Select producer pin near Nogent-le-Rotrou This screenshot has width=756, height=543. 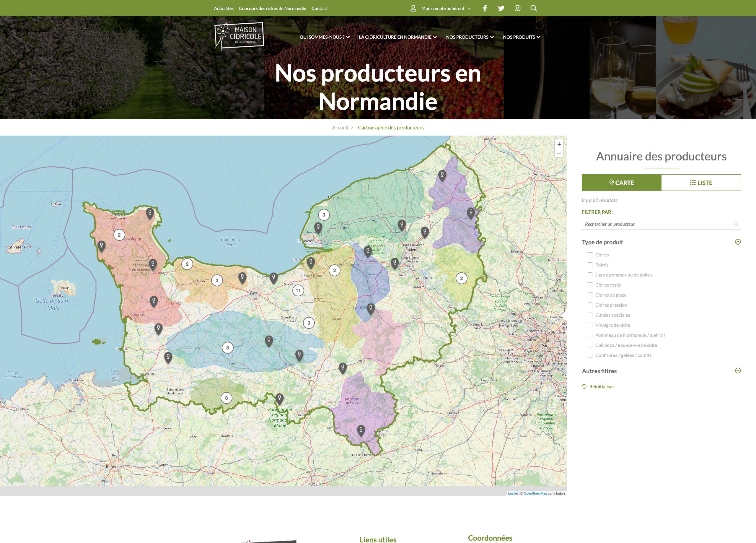(361, 431)
